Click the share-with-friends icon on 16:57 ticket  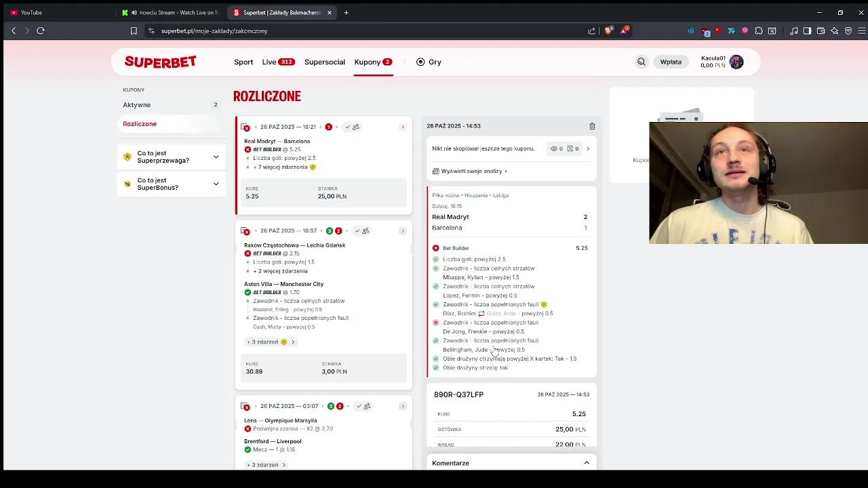coord(366,231)
